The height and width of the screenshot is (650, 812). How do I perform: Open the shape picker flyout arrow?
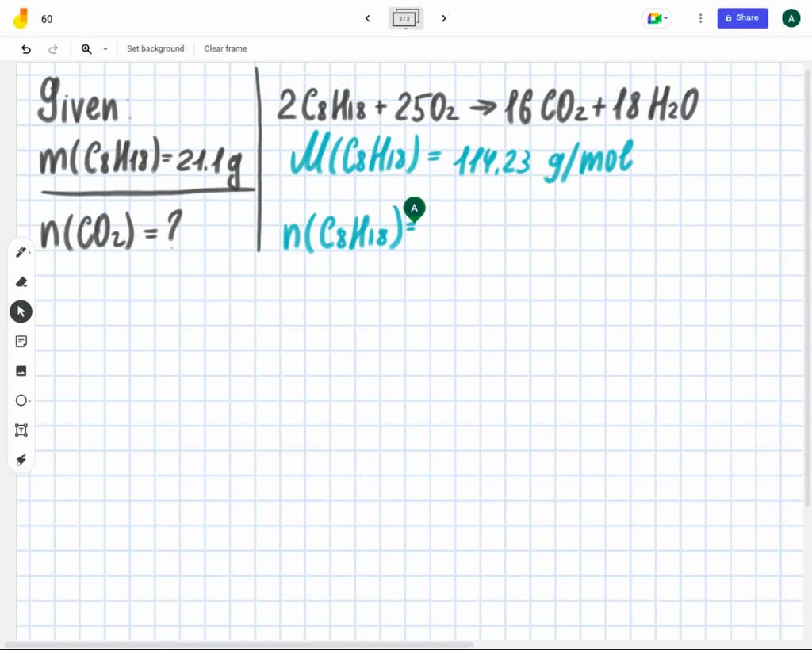(x=30, y=400)
